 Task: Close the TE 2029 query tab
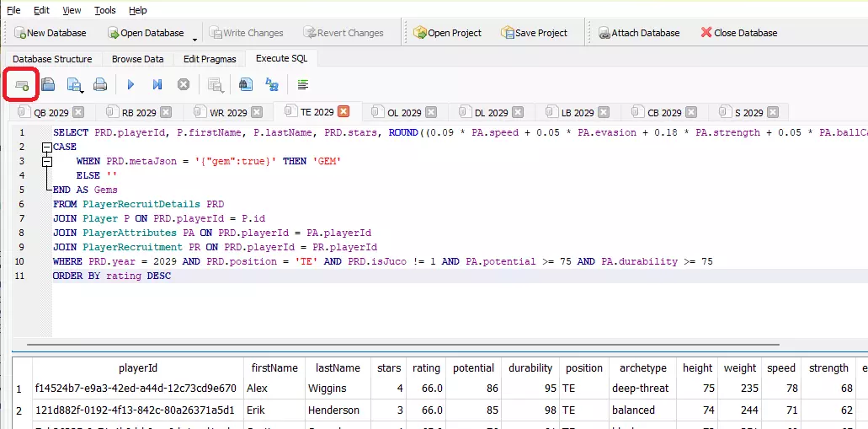(x=343, y=111)
